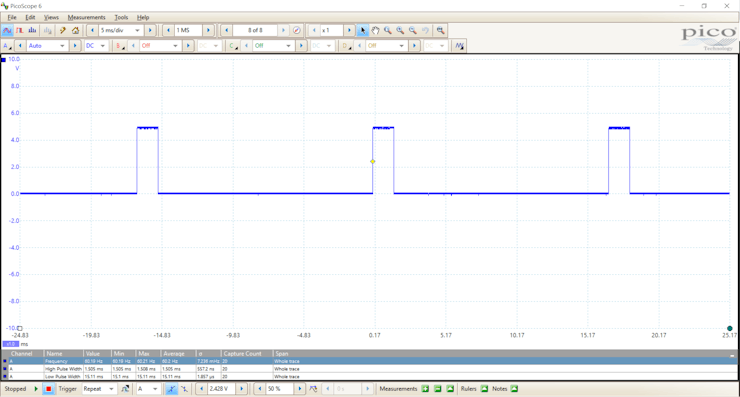Click the 8 of 8 buffer field
This screenshot has width=740, height=397.
[x=255, y=30]
